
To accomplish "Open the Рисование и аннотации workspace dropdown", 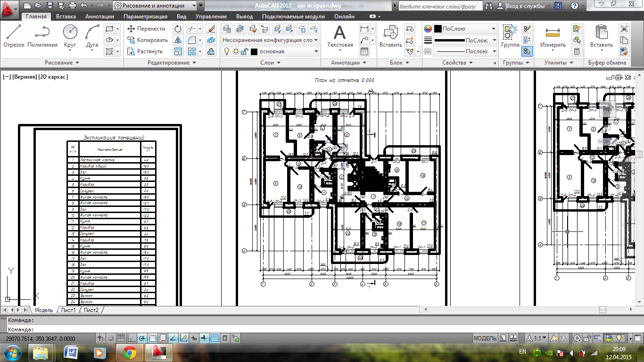I will coord(156,6).
